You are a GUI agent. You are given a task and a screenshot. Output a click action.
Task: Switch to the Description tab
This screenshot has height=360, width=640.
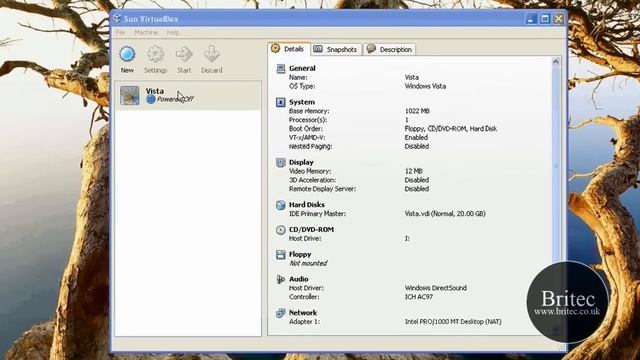pyautogui.click(x=389, y=49)
